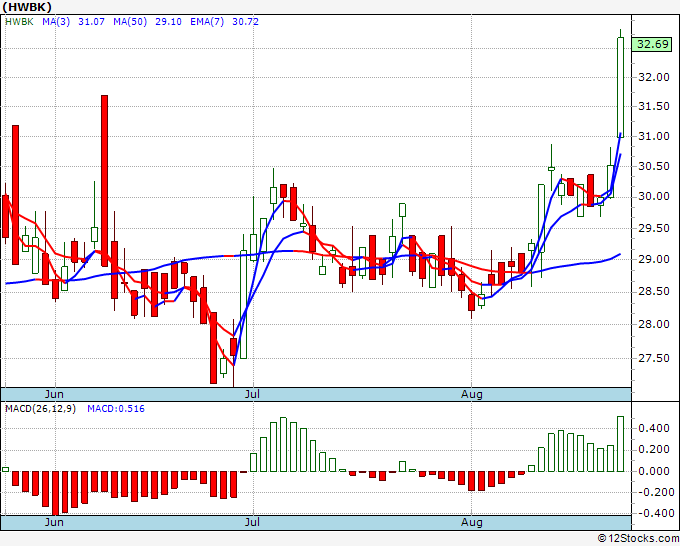
Task: Click the Aug label on MACD axis
Action: coord(471,522)
